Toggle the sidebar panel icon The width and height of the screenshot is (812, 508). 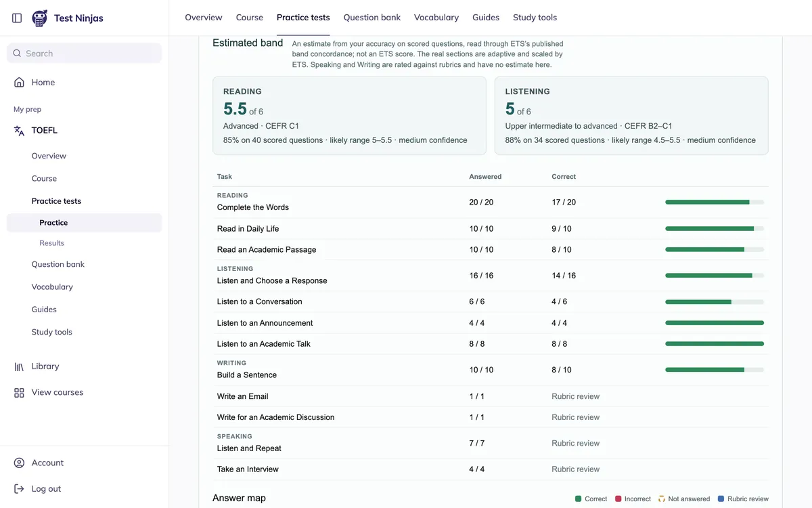[x=18, y=18]
